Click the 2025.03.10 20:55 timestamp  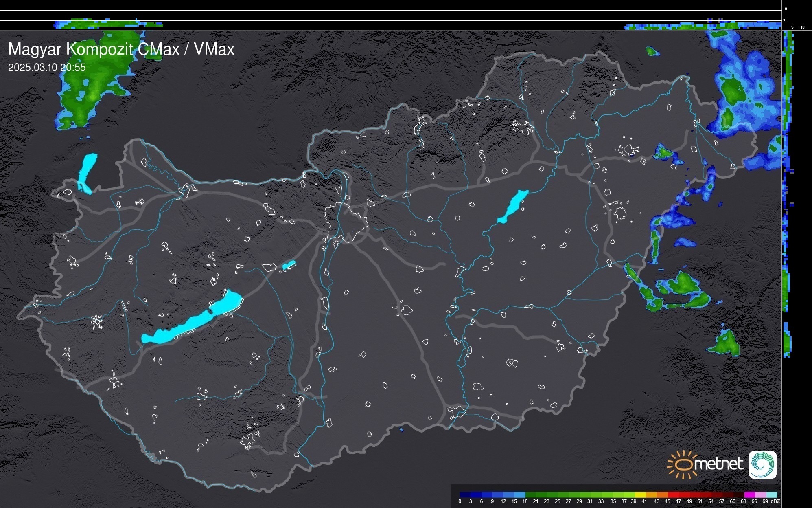click(x=47, y=68)
